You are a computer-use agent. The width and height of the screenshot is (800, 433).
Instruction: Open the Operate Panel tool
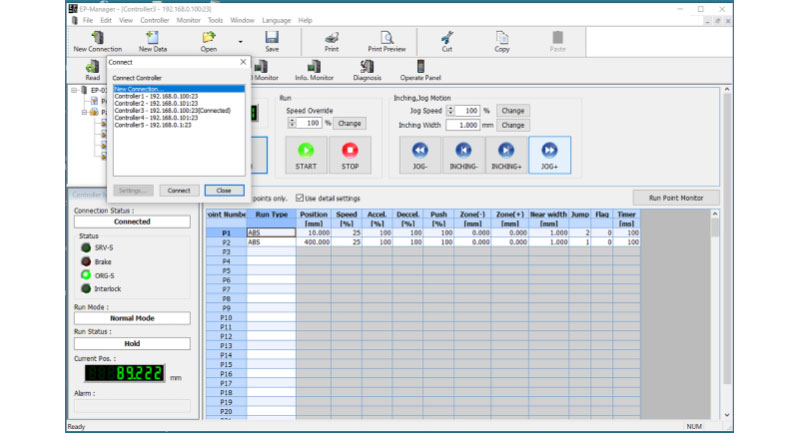tap(420, 70)
